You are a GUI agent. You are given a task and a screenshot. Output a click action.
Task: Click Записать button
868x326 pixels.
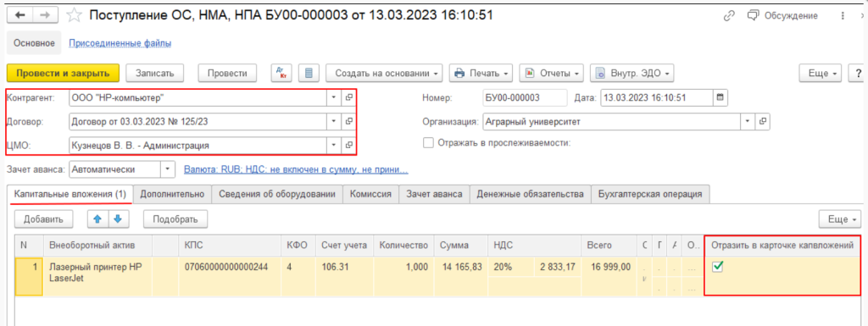[x=156, y=73]
